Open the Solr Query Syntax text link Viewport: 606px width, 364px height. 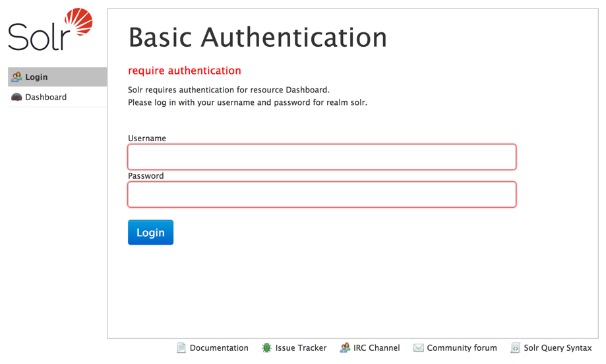(x=557, y=348)
